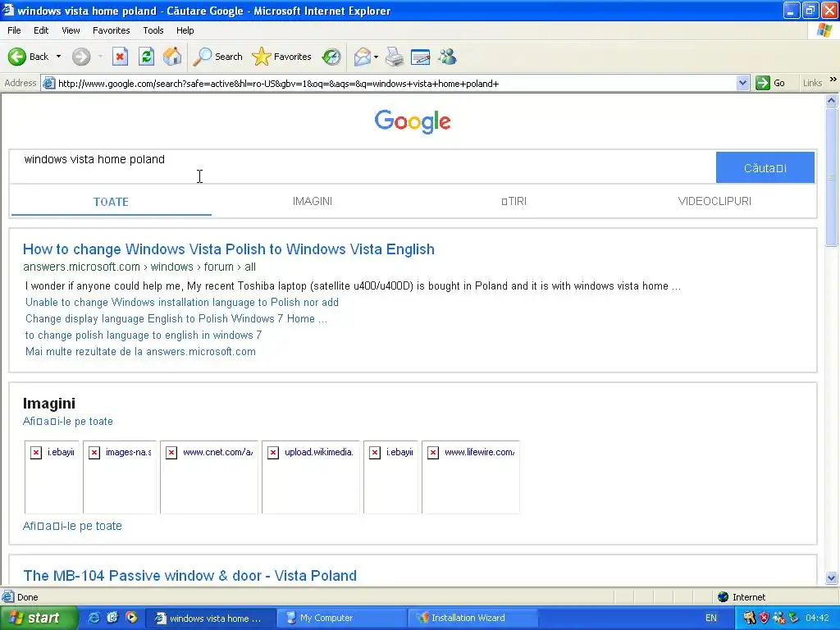Click the 04:42 taskbar clock
This screenshot has width=840, height=630.
[x=818, y=618]
